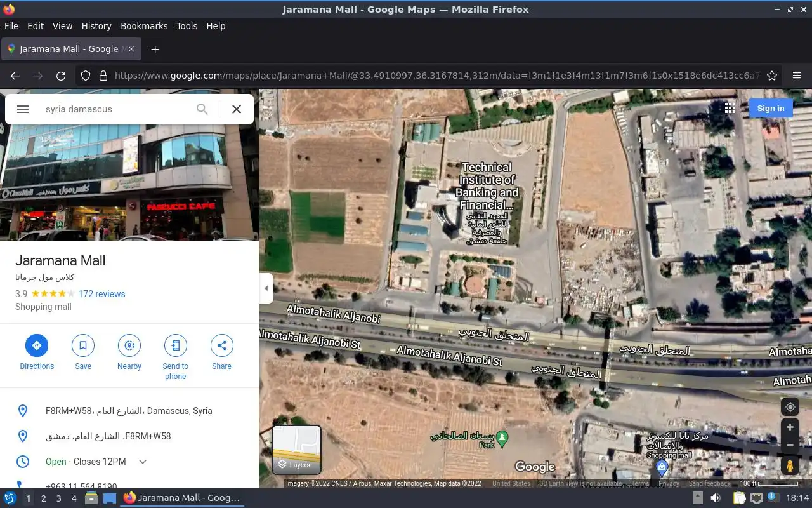Image resolution: width=812 pixels, height=508 pixels.
Task: Open the Layers map type switcher
Action: pos(296,450)
